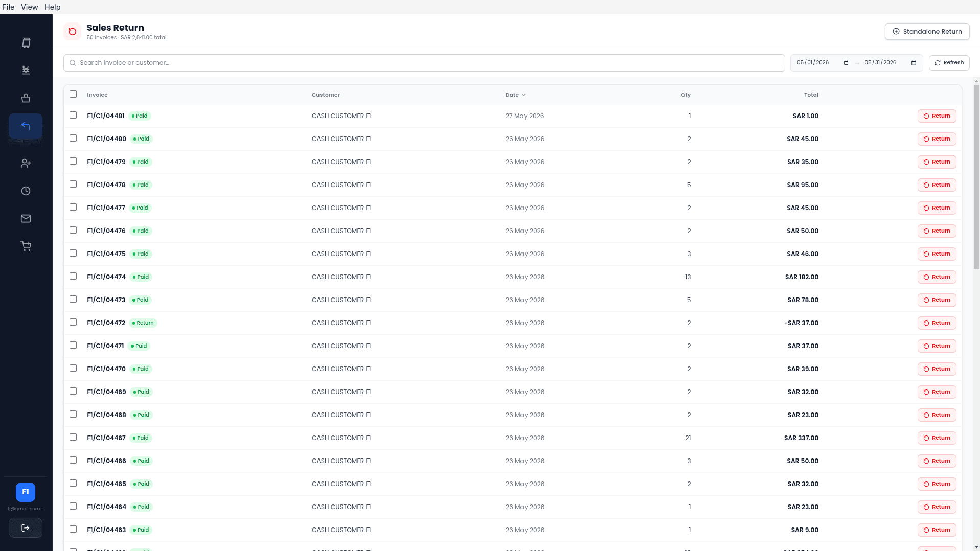Open the add customer sidebar icon
This screenshot has height=551, width=980.
pos(26,164)
